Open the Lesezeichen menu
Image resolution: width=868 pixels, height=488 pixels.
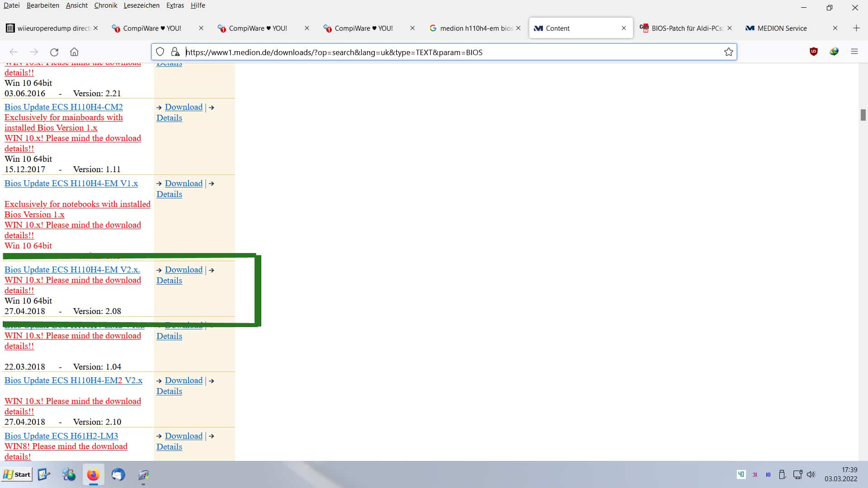[142, 5]
